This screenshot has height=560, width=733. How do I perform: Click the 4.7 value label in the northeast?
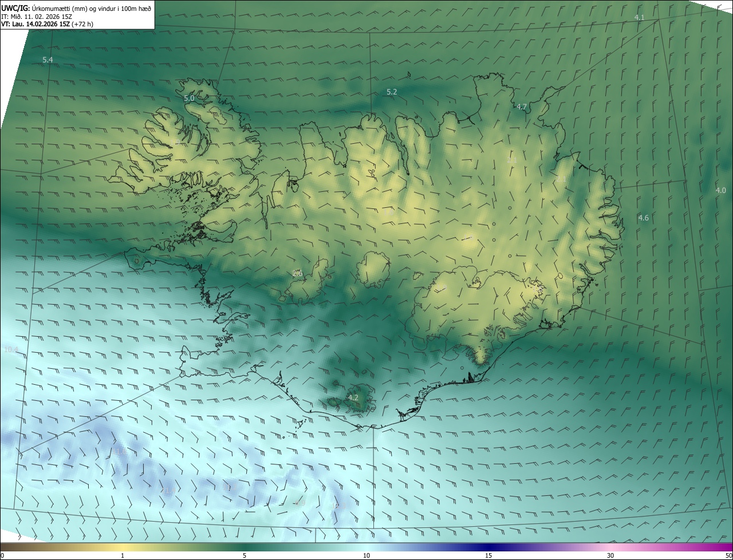522,107
